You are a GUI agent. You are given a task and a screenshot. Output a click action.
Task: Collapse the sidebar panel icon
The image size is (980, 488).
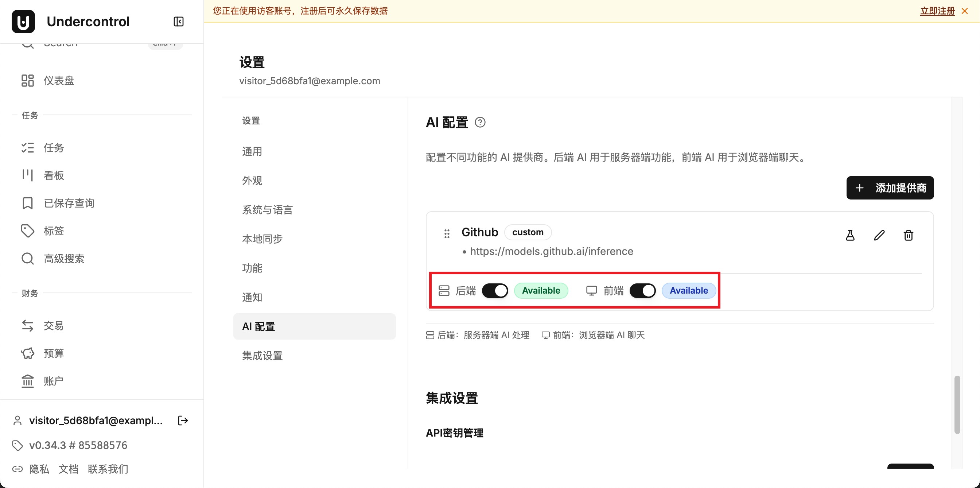(178, 22)
